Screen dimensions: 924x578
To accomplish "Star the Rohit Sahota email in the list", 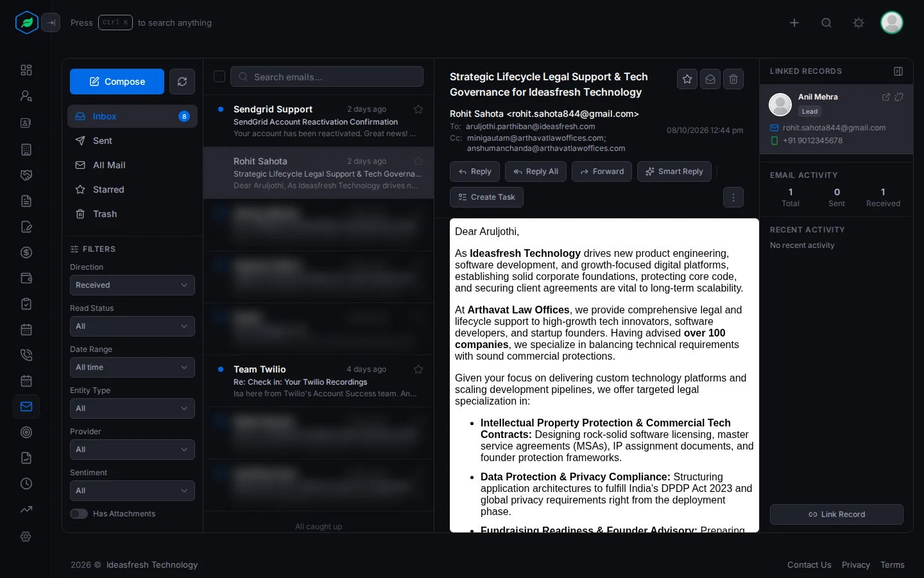I will 418,161.
